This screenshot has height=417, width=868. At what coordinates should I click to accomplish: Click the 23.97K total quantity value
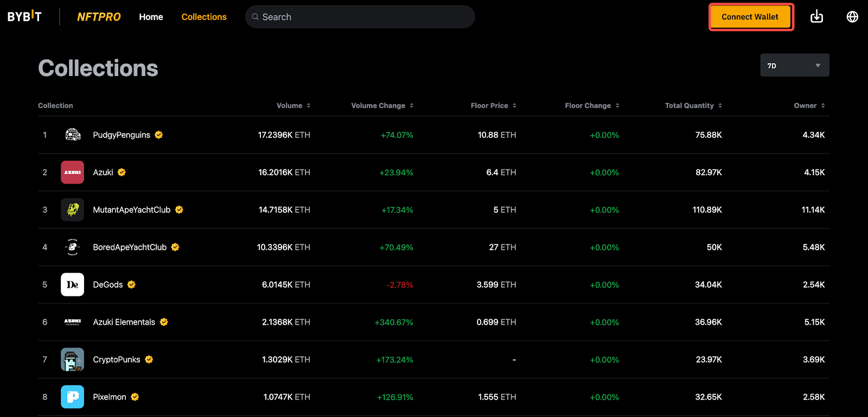[709, 359]
